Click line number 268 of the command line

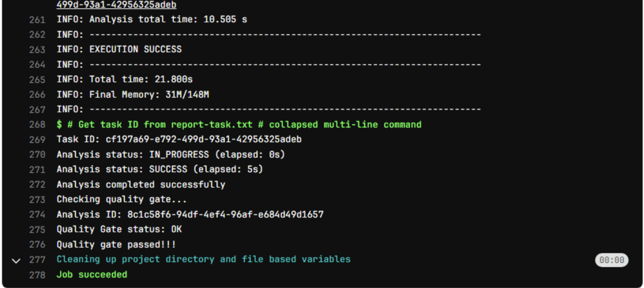37,125
